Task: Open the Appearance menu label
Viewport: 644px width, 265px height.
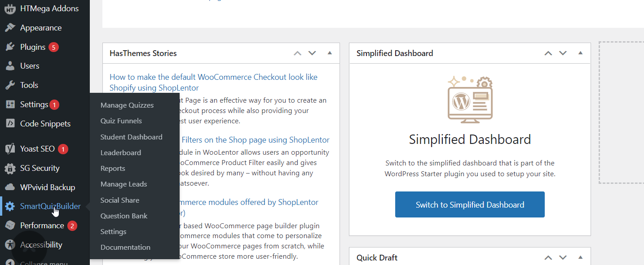Action: pos(41,28)
